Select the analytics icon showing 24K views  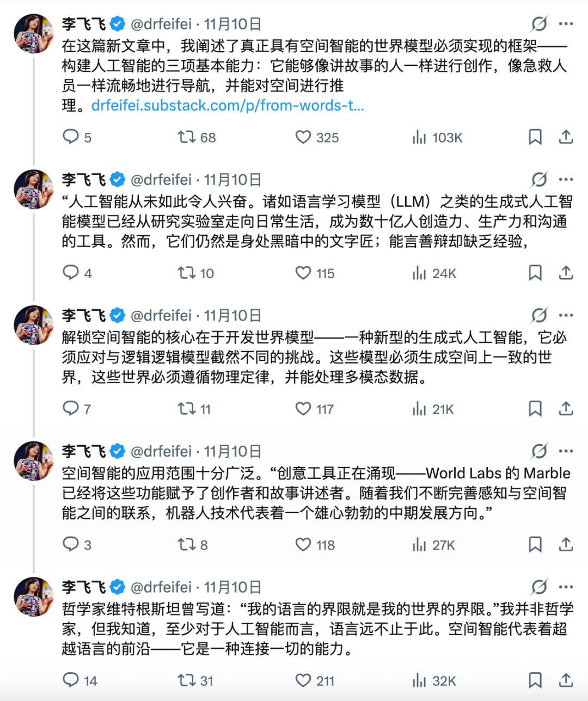419,274
